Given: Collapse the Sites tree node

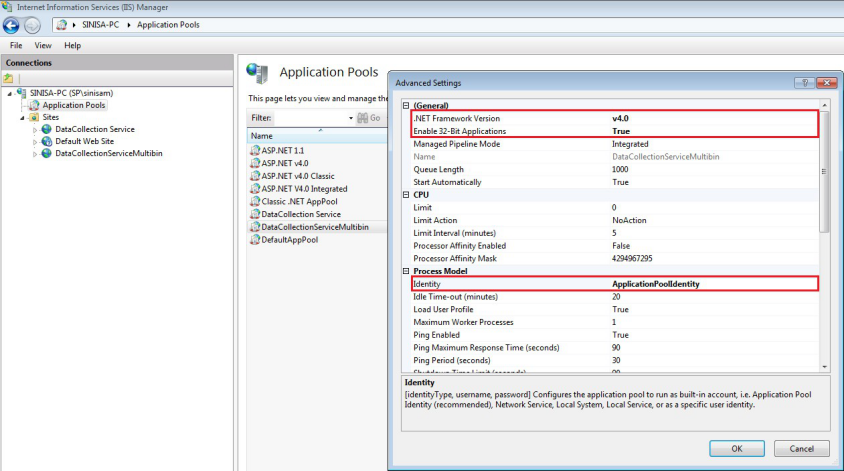Looking at the screenshot, I should (23, 118).
